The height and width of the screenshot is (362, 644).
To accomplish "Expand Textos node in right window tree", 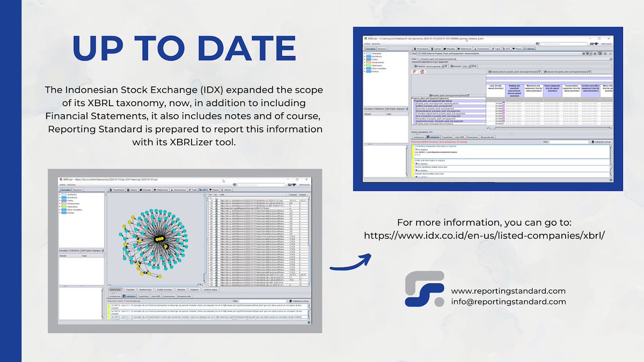I will [364, 60].
